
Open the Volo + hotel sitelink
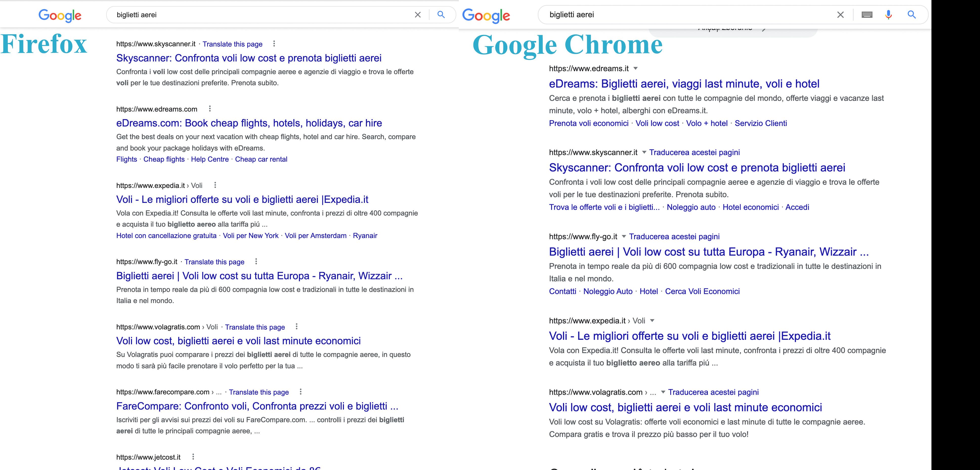pos(707,123)
